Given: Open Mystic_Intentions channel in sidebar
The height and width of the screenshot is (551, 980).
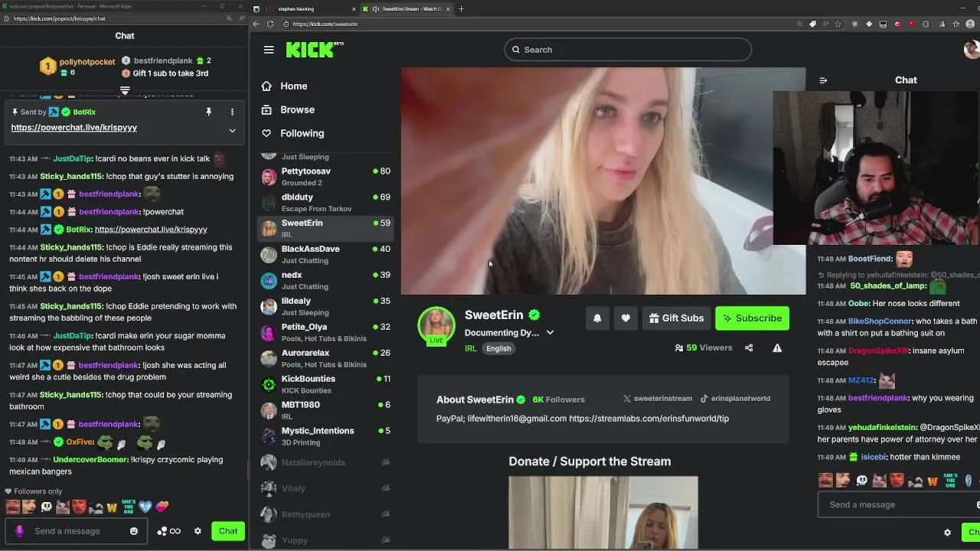Looking at the screenshot, I should click(325, 437).
